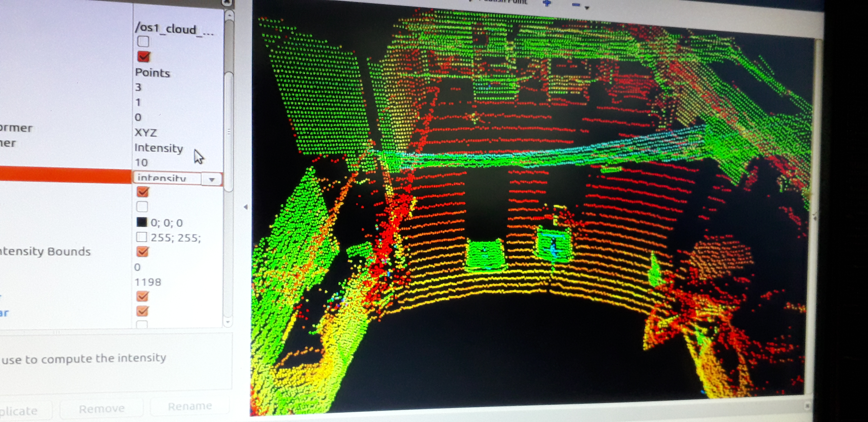
Task: Click the scroll-down arrow of properties list
Action: (228, 322)
